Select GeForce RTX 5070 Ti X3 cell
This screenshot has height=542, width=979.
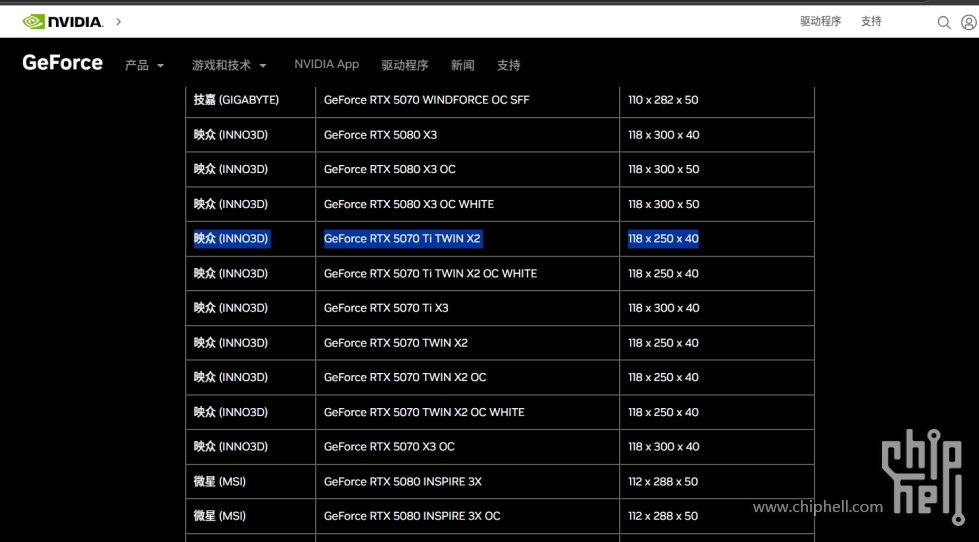[x=386, y=308]
